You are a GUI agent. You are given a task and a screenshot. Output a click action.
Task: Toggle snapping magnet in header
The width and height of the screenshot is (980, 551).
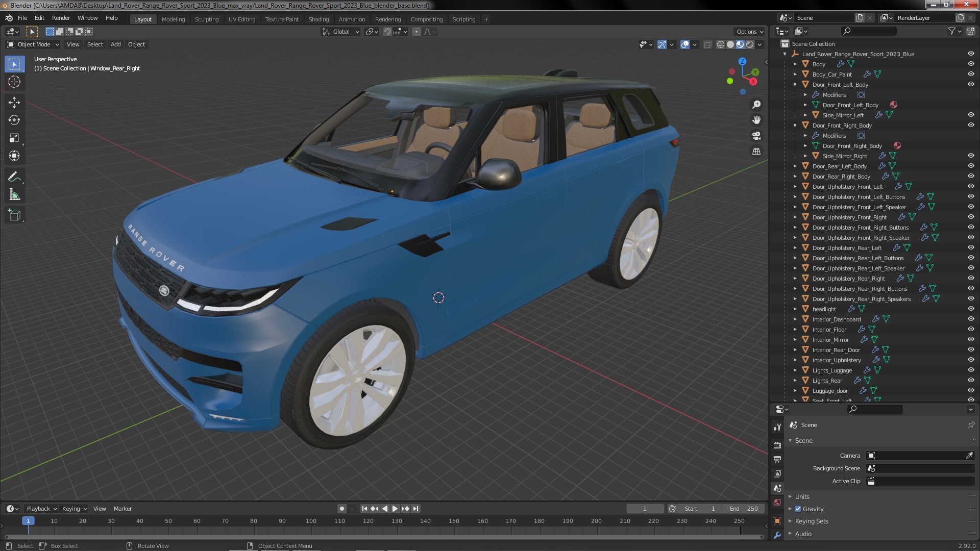387,32
